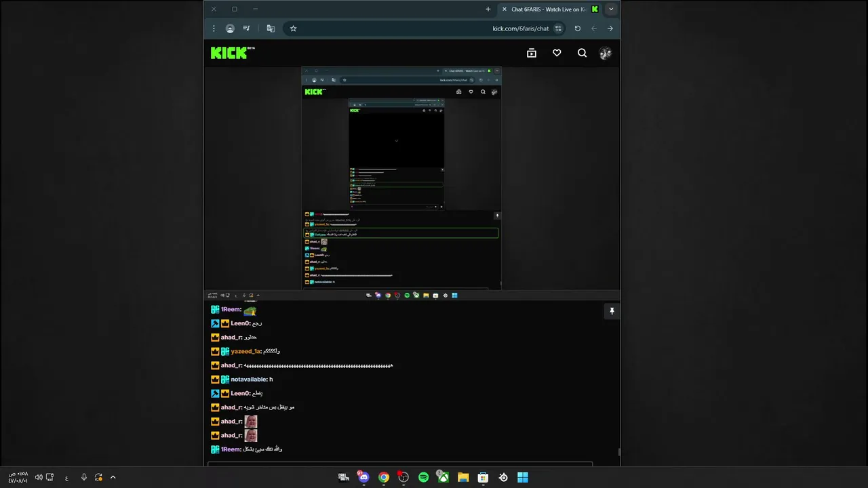Close the Chat 6FARIS tab
This screenshot has width=868, height=488.
pos(504,9)
